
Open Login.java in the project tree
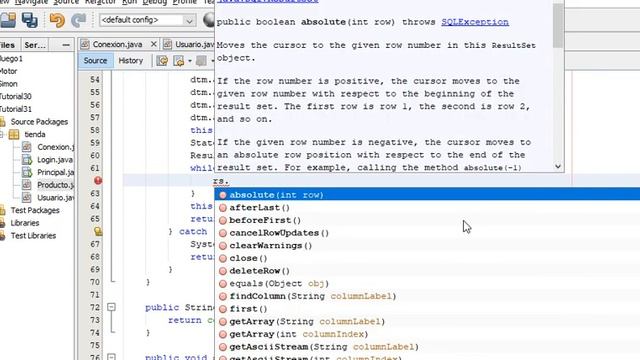(55, 160)
